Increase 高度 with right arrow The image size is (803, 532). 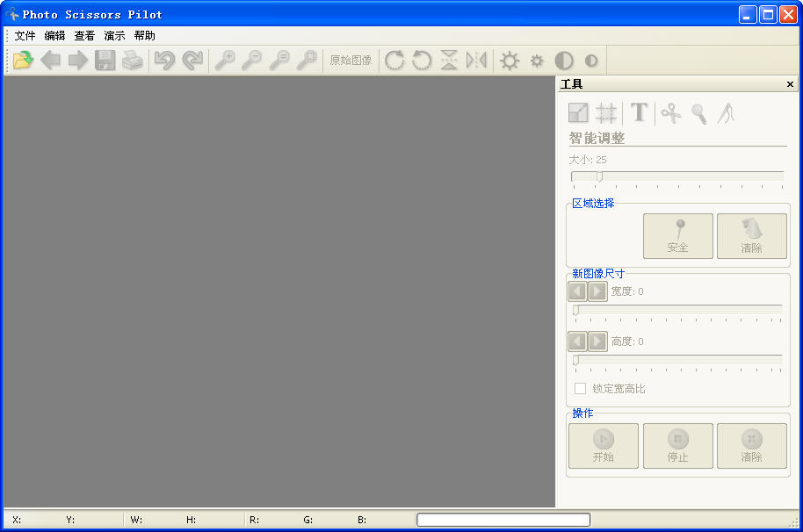coord(597,341)
